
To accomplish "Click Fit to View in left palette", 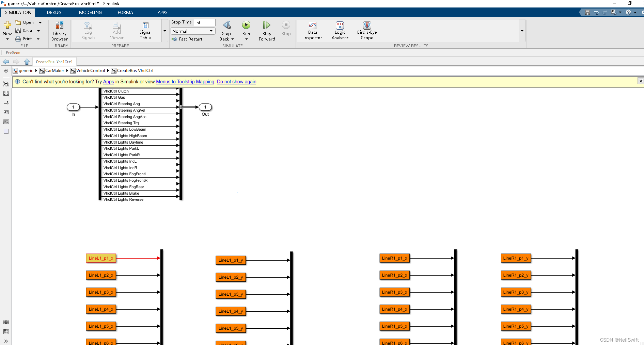I will (6, 93).
